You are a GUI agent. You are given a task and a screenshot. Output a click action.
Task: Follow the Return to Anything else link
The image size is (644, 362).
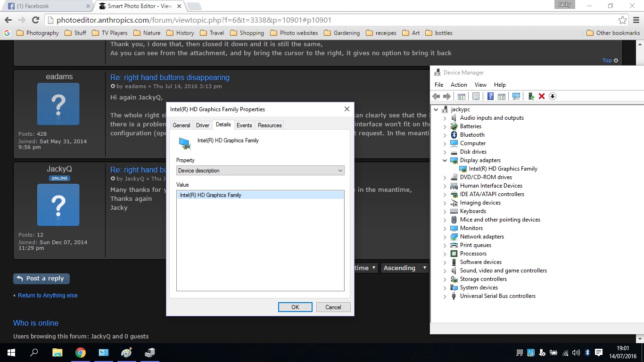(x=48, y=296)
